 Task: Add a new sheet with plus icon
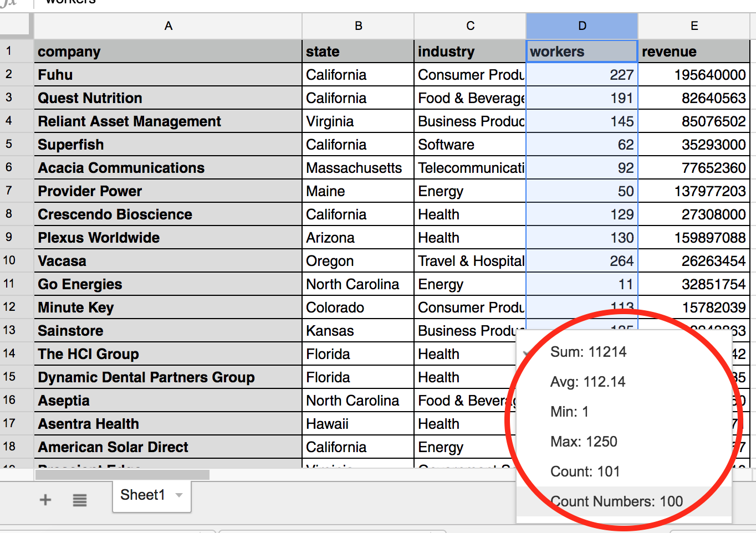pyautogui.click(x=45, y=500)
